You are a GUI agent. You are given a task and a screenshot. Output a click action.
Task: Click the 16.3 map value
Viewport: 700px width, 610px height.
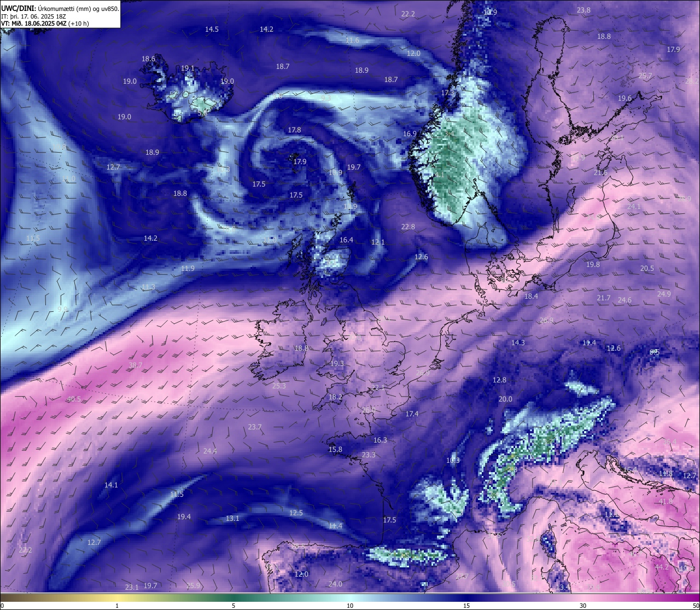pos(380,440)
